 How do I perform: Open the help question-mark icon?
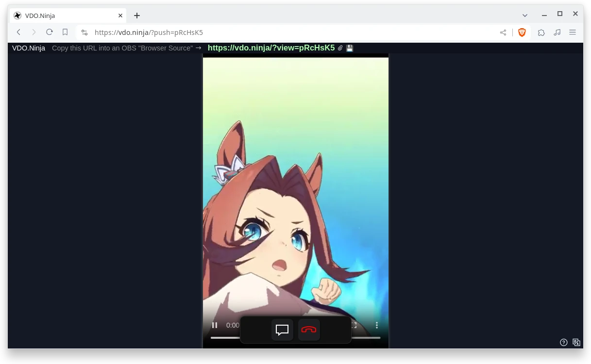pyautogui.click(x=564, y=342)
